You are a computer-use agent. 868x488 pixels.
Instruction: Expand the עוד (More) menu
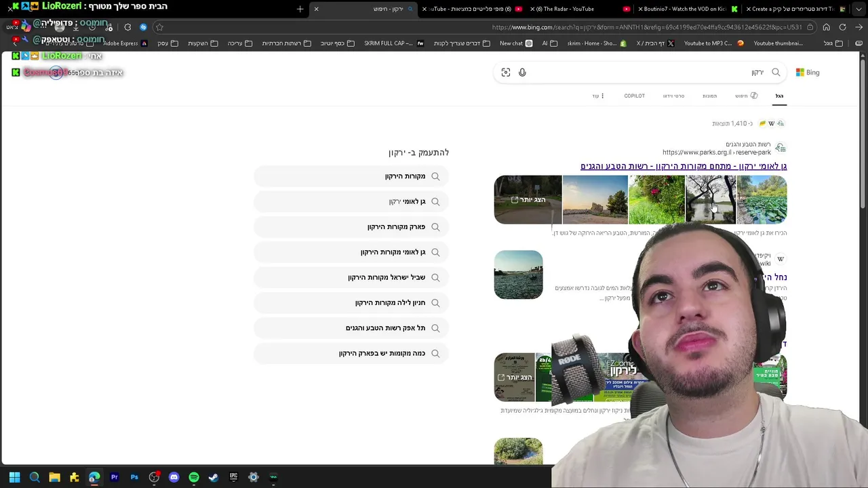(x=597, y=96)
